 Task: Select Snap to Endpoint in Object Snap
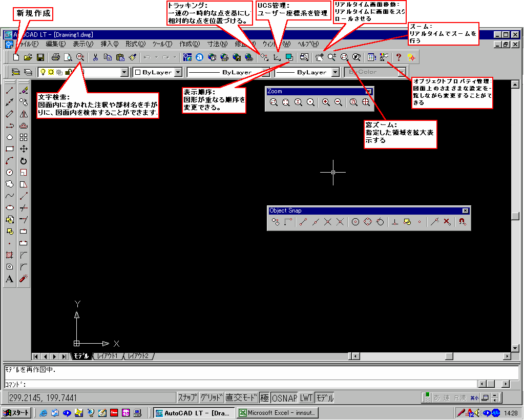(303, 222)
